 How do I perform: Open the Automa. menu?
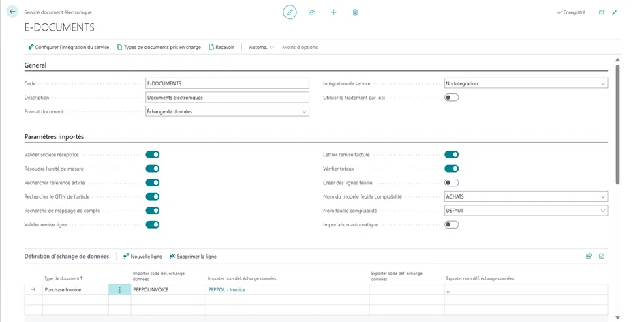pyautogui.click(x=261, y=47)
